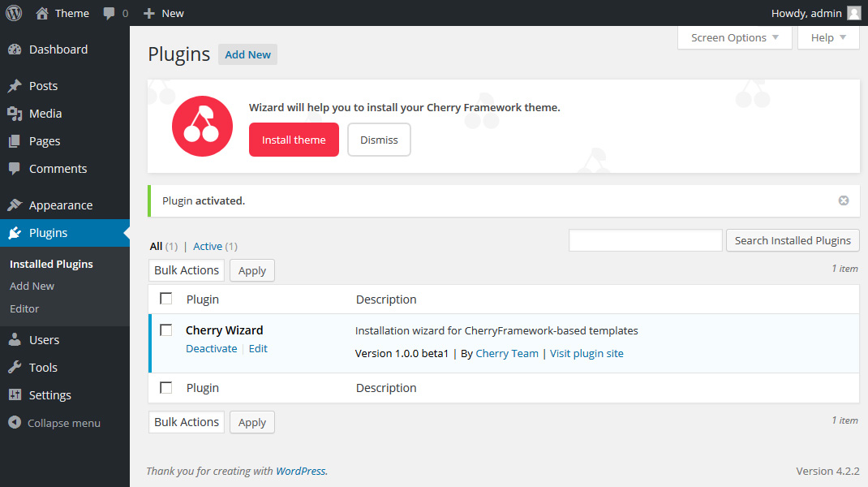Click the Version 4.2.2 footer text
This screenshot has height=487, width=868.
[827, 471]
